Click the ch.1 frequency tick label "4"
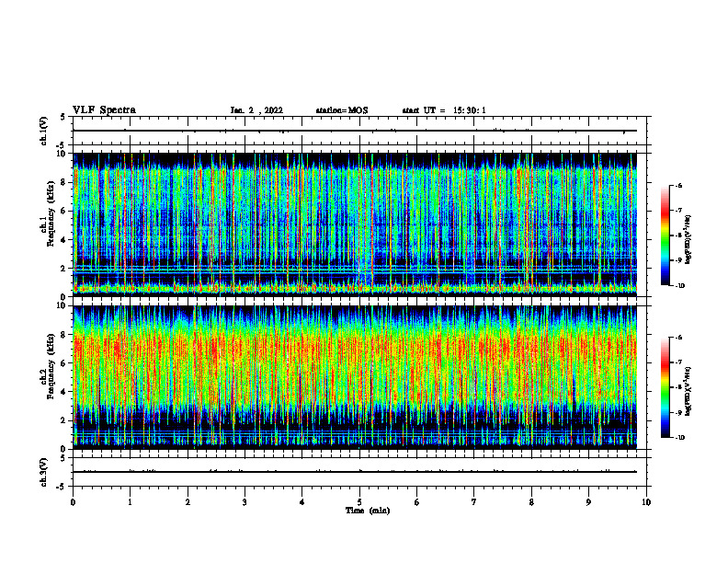 [63, 240]
